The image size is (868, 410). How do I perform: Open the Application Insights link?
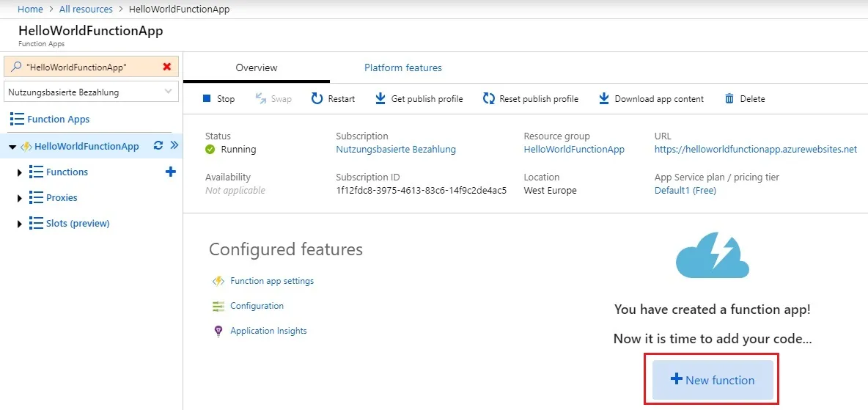[x=268, y=331]
